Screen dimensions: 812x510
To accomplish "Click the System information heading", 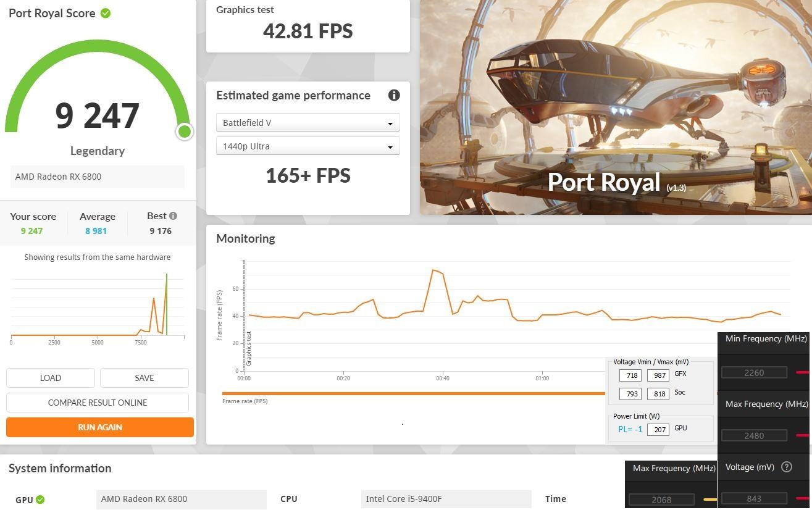I will click(x=60, y=468).
